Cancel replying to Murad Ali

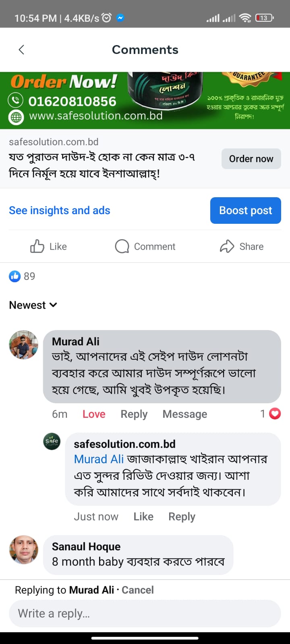138,590
